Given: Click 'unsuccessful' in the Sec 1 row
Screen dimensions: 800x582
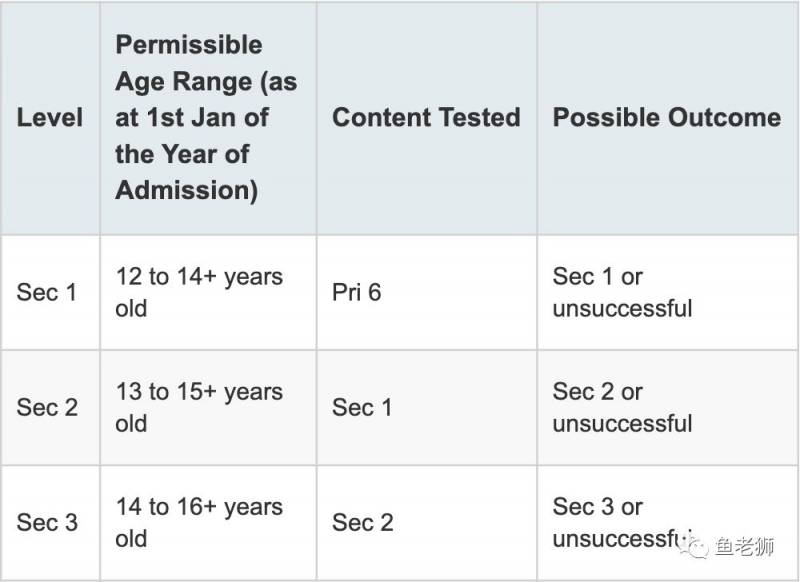Looking at the screenshot, I should tap(622, 308).
